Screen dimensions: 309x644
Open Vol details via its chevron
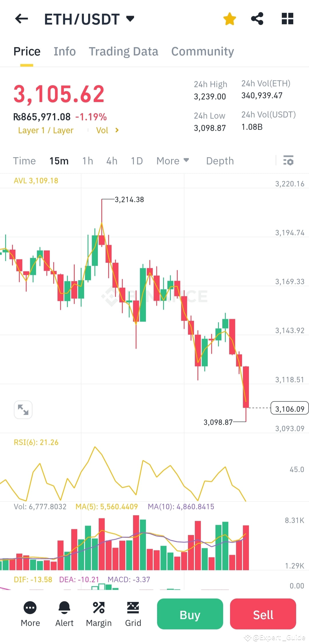(117, 130)
